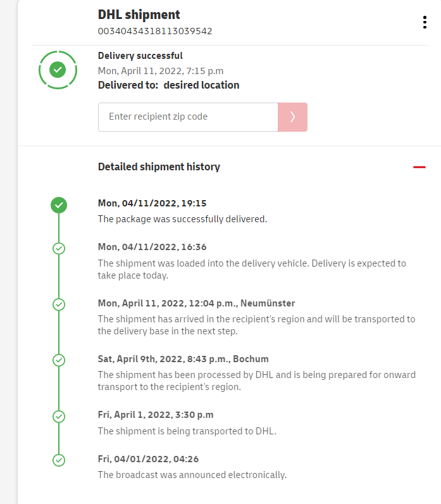Click the timeline checkmark for the Neumünster arrival
The width and height of the screenshot is (441, 504).
[x=59, y=305]
